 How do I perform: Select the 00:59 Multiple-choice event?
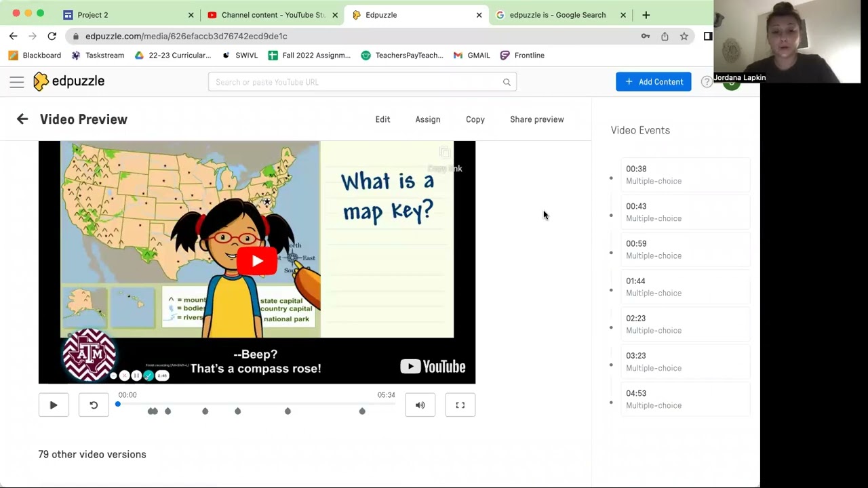[x=686, y=249]
